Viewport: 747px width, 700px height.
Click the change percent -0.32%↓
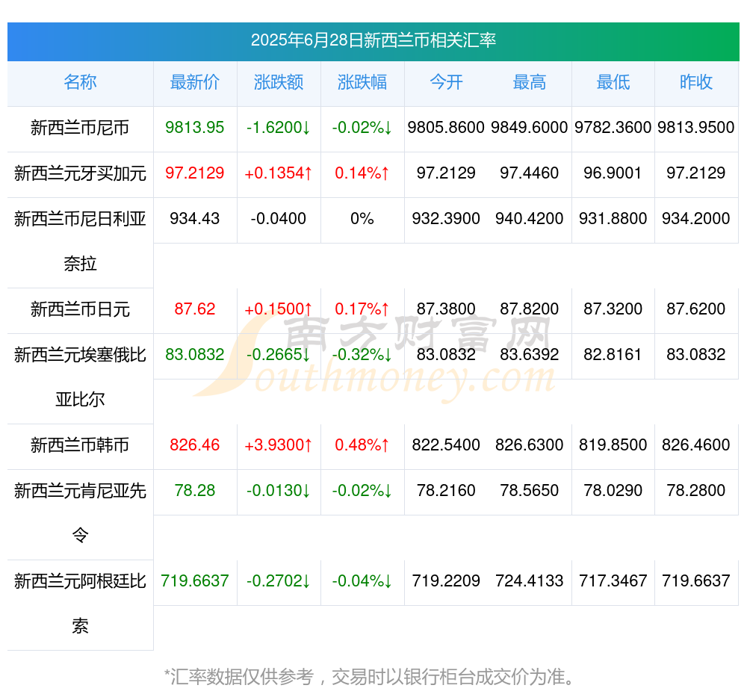click(362, 355)
